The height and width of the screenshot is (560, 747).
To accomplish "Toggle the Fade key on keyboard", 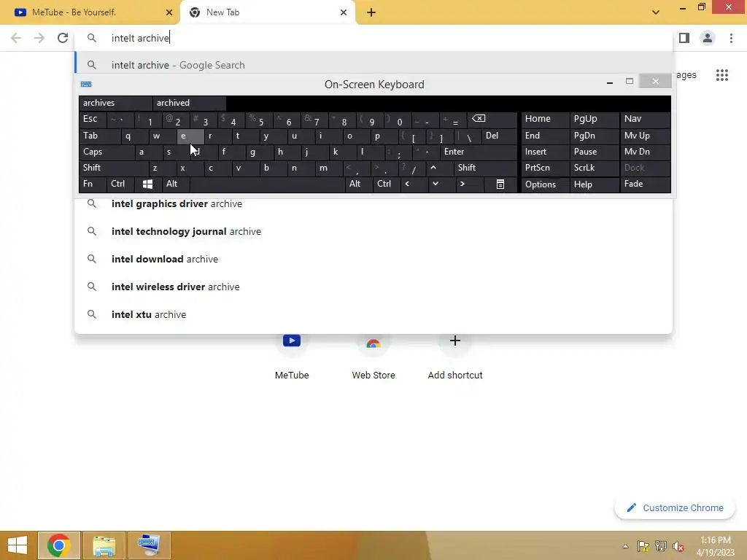I will coord(645,184).
